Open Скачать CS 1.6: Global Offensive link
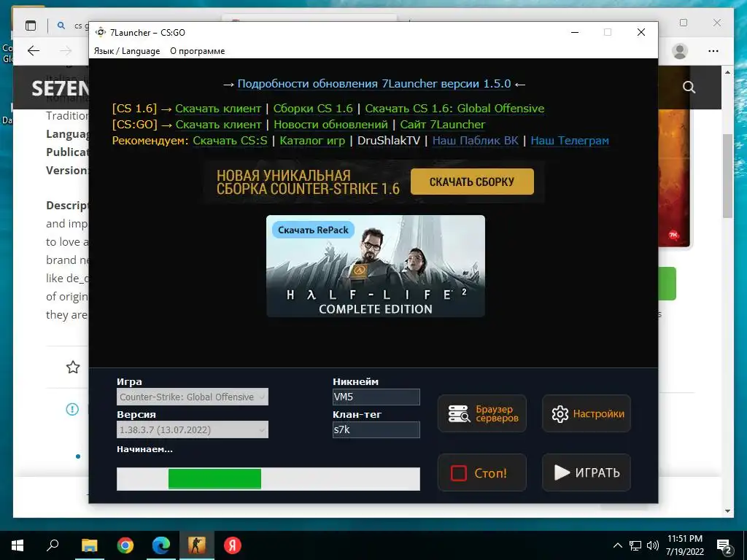Screen dimensions: 747x560 tap(454, 109)
